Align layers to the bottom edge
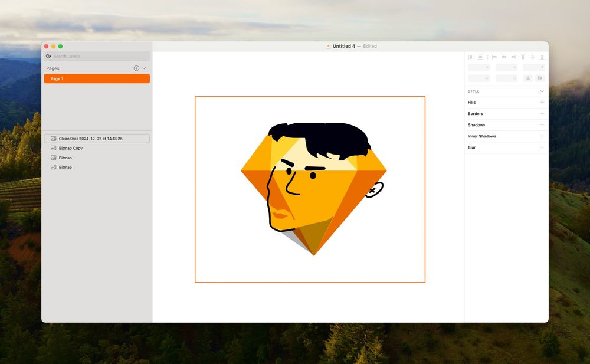This screenshot has height=364, width=590. point(542,57)
